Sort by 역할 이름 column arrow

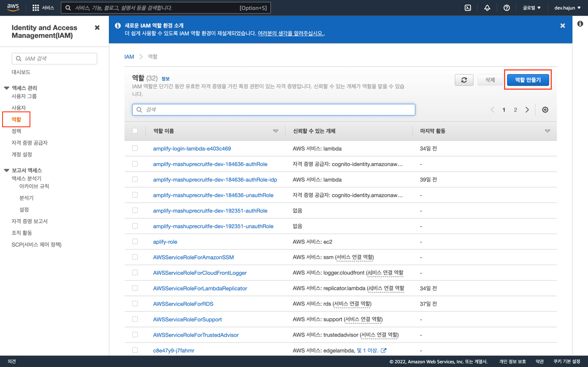pyautogui.click(x=275, y=131)
